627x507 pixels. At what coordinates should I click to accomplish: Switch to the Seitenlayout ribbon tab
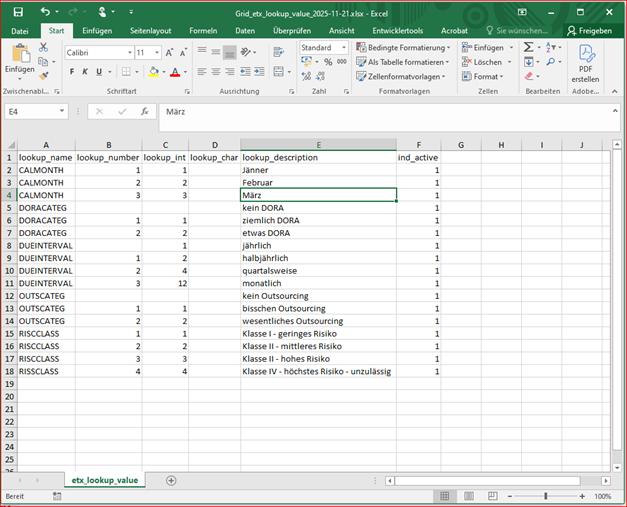149,31
